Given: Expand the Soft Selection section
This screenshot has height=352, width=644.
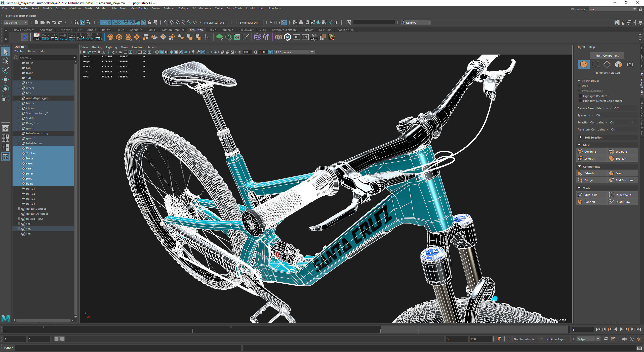Looking at the screenshot, I should point(581,137).
